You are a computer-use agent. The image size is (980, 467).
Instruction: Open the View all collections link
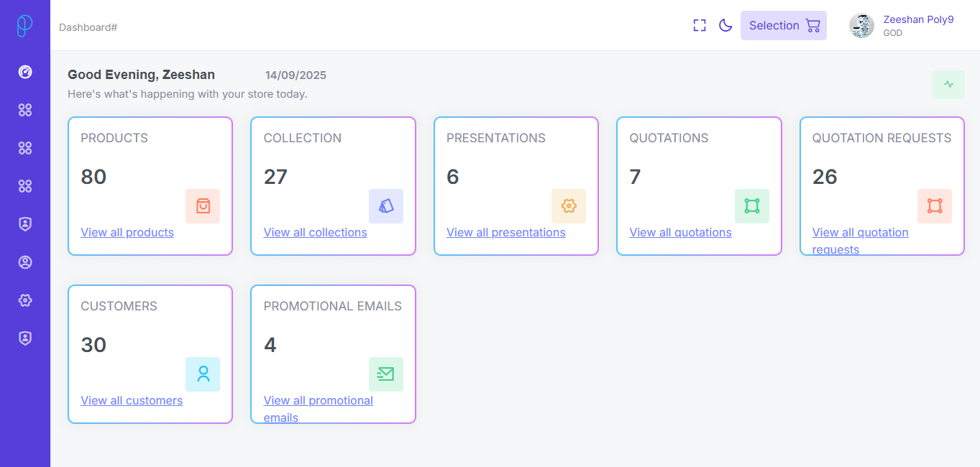click(x=315, y=232)
